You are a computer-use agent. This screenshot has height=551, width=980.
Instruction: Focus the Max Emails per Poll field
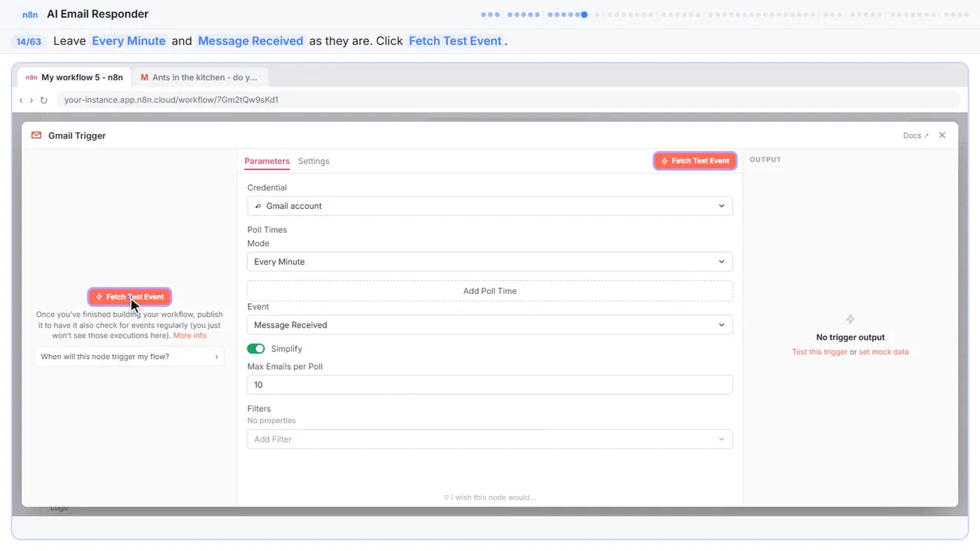[490, 385]
